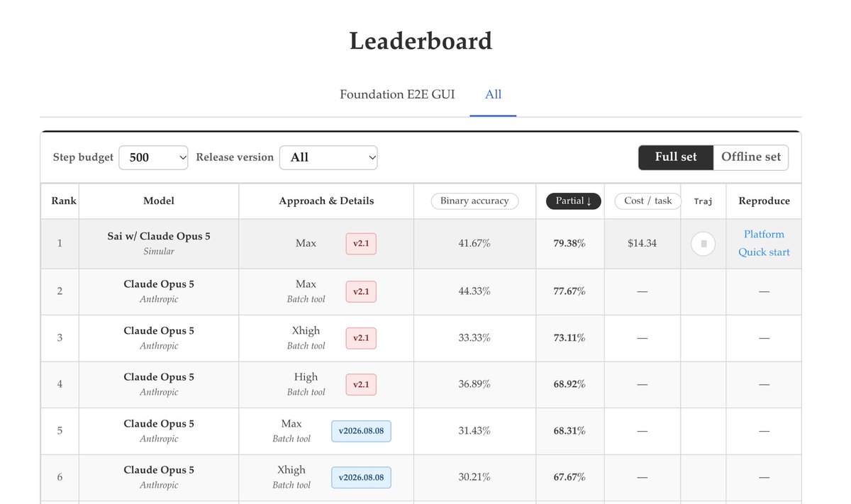Click the 77.67% partial score
The image size is (851, 504).
(569, 291)
